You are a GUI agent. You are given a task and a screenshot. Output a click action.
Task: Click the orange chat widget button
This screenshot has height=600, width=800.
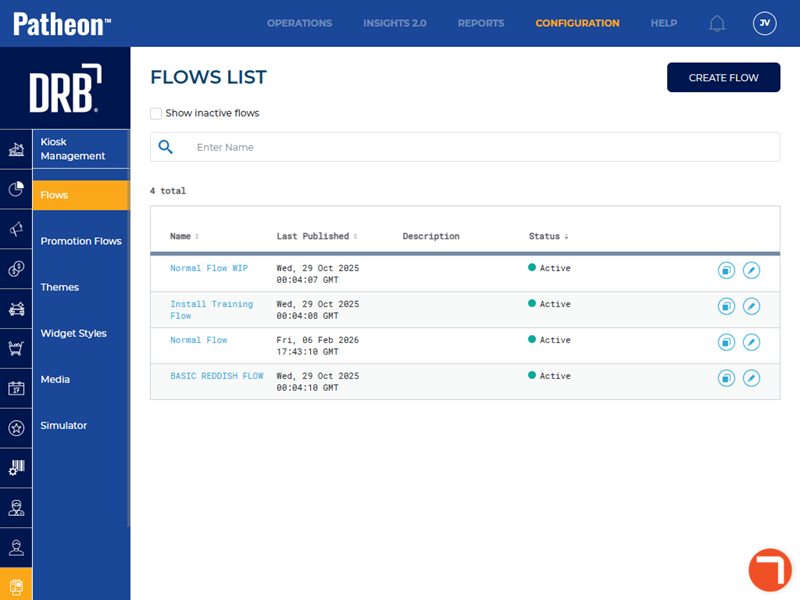pyautogui.click(x=770, y=570)
